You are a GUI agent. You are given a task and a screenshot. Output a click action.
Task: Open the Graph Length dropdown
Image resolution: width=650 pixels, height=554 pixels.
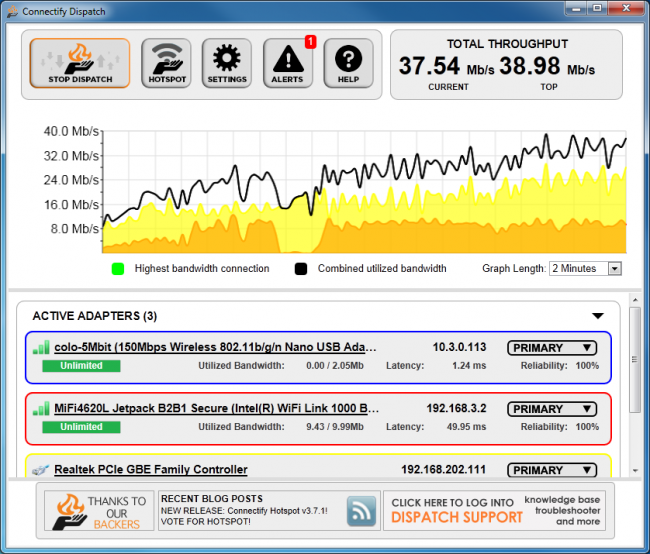[x=585, y=269]
